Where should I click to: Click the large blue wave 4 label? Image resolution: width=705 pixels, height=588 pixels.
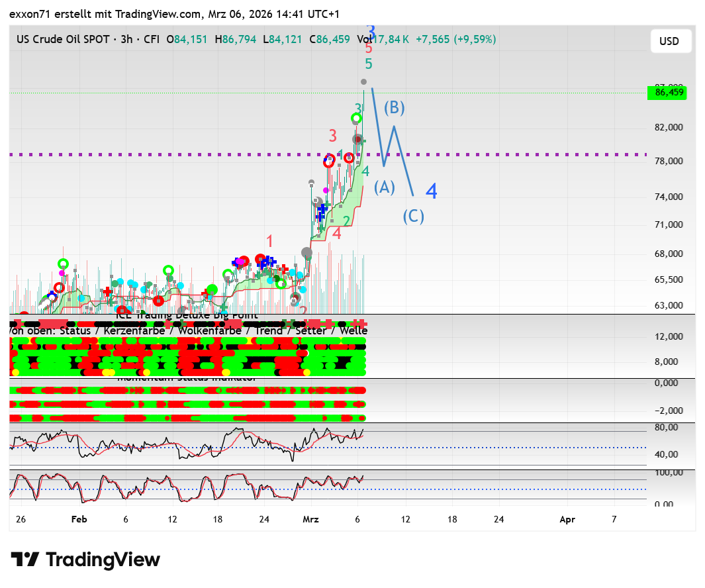click(x=432, y=192)
